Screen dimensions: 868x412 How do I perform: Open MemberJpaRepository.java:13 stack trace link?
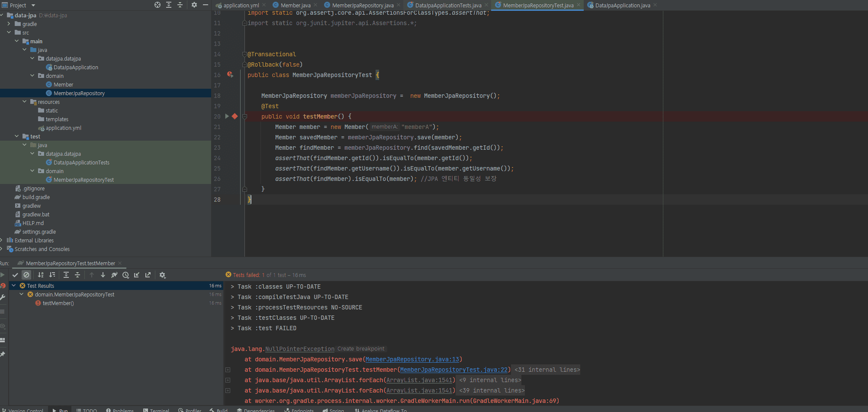click(x=412, y=359)
